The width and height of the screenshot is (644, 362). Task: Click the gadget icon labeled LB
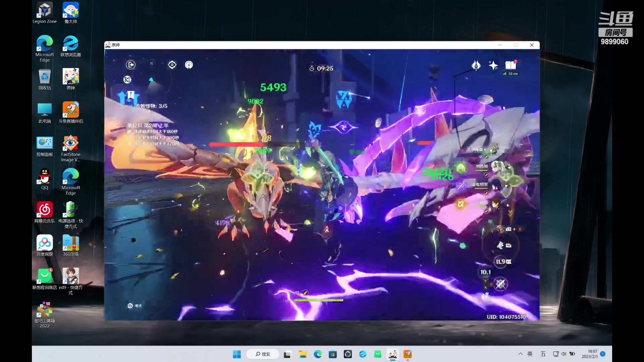click(500, 229)
